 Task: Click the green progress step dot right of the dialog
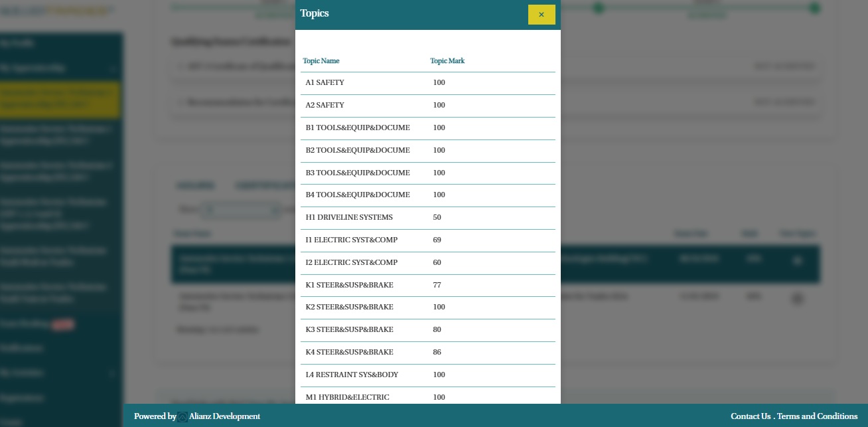point(599,8)
